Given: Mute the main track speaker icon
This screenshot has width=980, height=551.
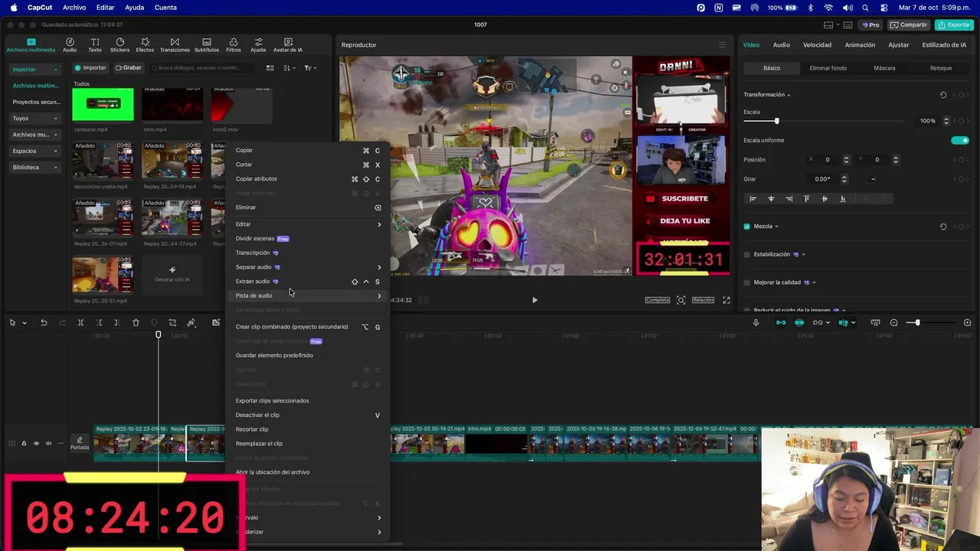Looking at the screenshot, I should (48, 444).
